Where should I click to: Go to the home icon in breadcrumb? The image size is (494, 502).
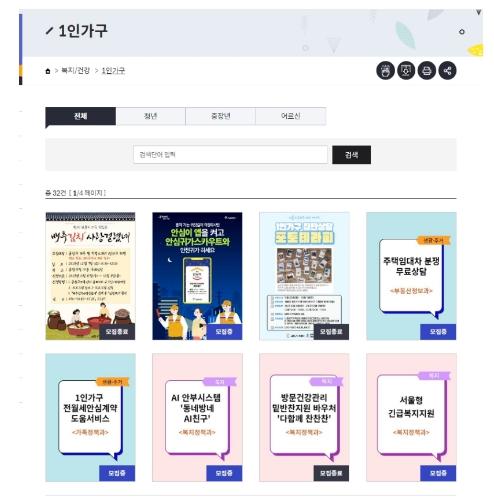(48, 71)
